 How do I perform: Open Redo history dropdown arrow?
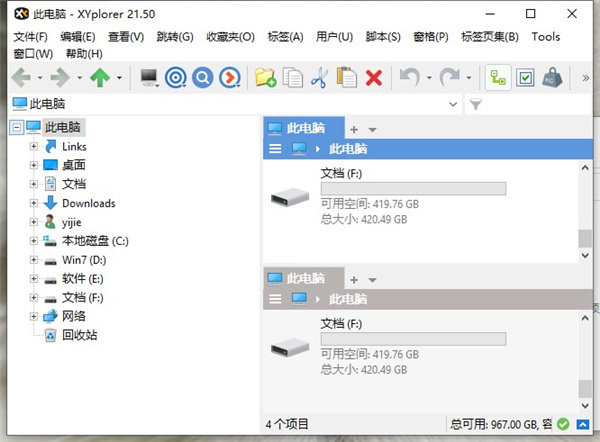coord(469,78)
